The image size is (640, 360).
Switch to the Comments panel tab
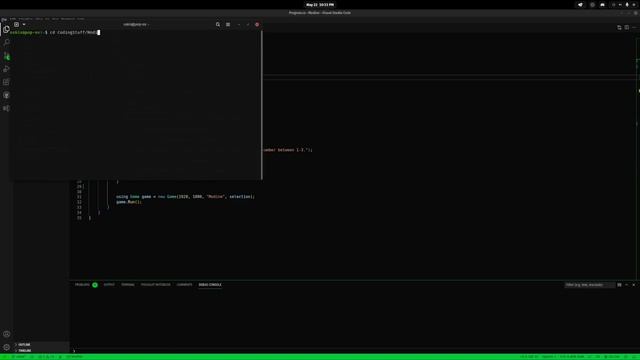click(184, 284)
